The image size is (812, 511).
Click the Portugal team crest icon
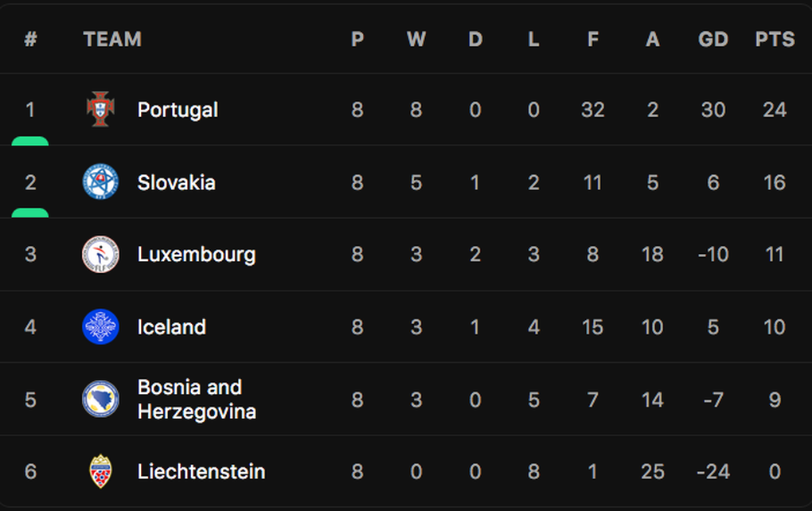[x=101, y=109]
